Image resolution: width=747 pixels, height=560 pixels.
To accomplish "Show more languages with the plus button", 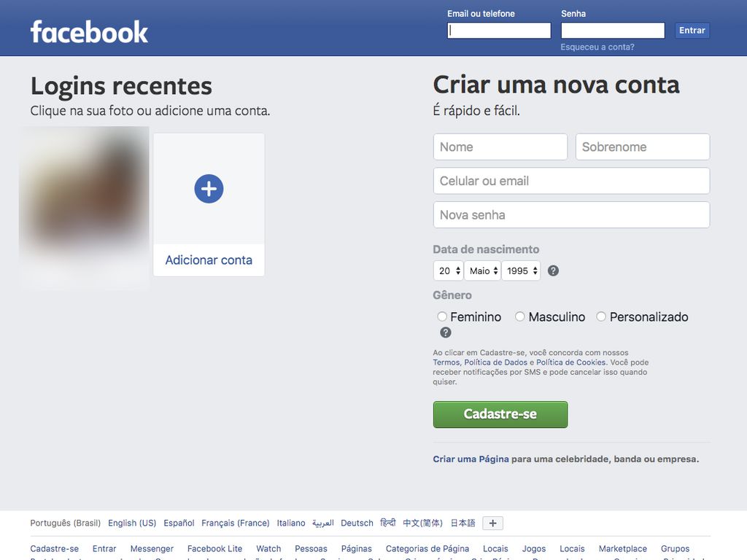I will pyautogui.click(x=492, y=524).
